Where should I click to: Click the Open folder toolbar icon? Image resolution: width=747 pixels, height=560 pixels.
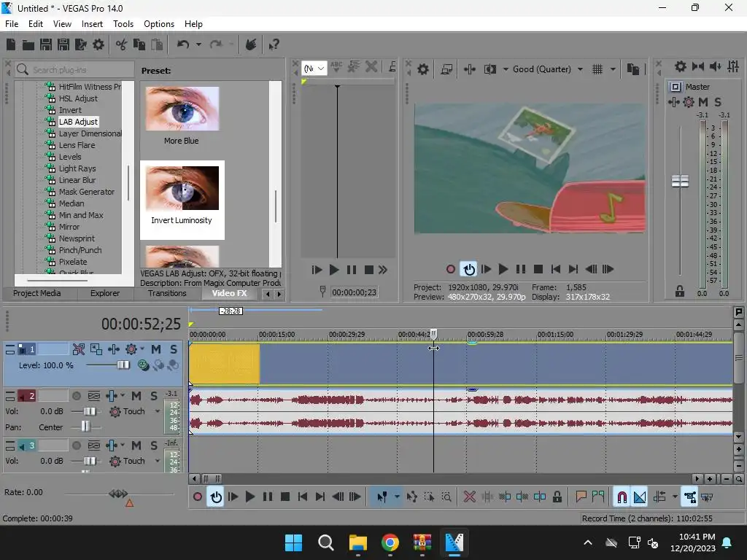point(28,45)
